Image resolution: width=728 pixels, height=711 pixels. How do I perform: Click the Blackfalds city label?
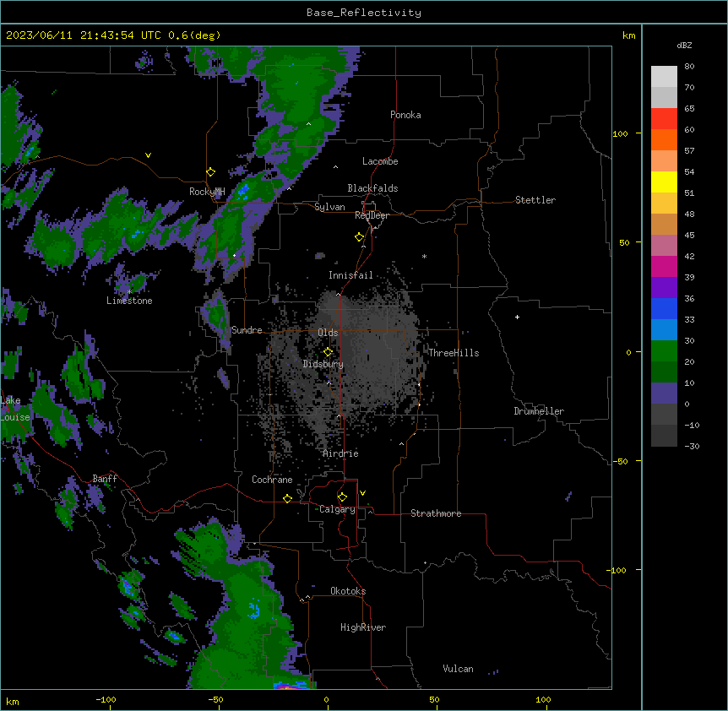[372, 188]
